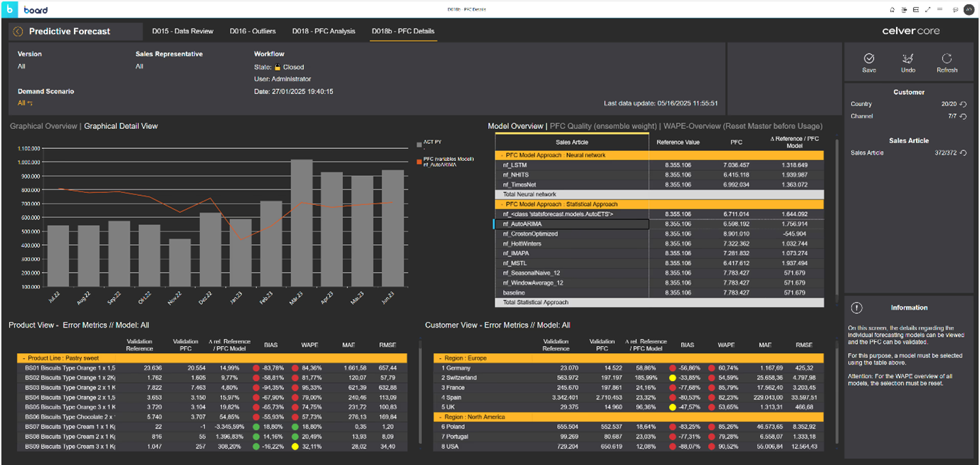The image size is (980, 465).
Task: Click the Refresh circular arrow icon
Action: [x=947, y=59]
